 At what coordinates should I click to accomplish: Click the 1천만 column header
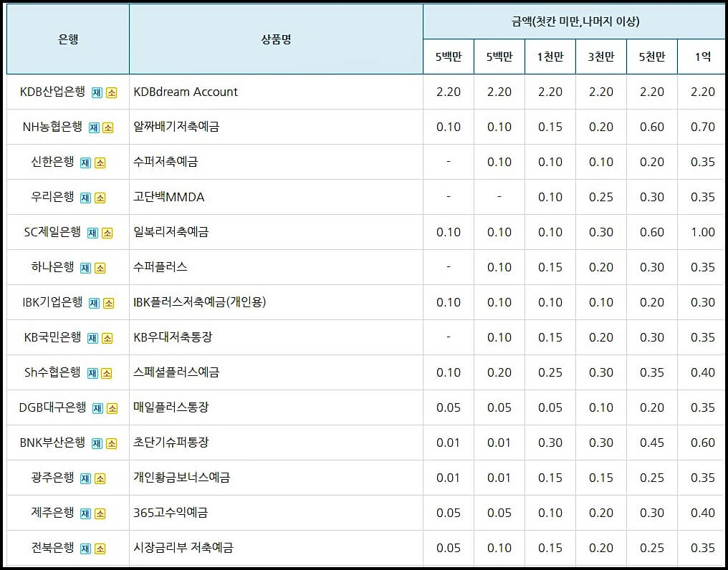pos(550,57)
